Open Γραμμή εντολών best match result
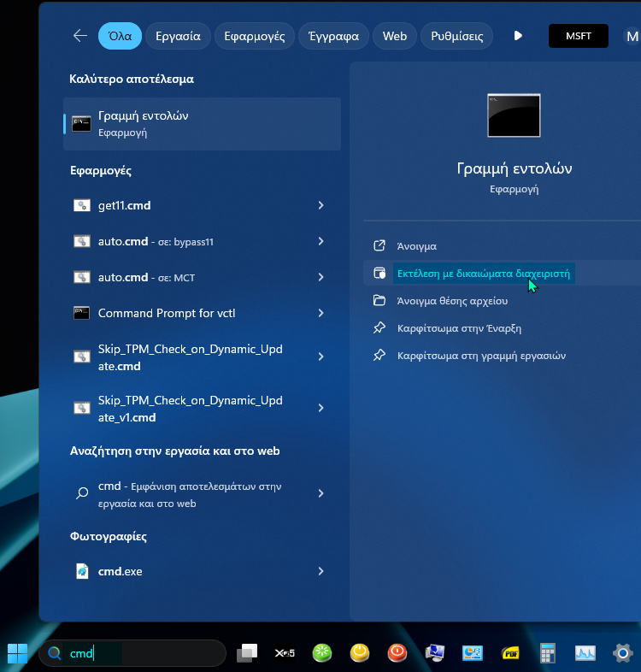Image resolution: width=641 pixels, height=672 pixels. tap(203, 124)
